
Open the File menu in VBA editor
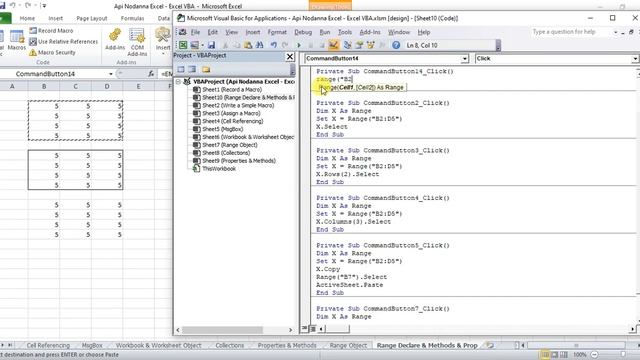coord(195,32)
